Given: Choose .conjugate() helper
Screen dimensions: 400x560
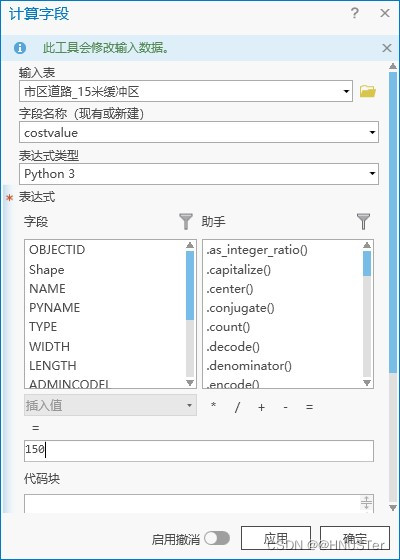Looking at the screenshot, I should coord(240,308).
